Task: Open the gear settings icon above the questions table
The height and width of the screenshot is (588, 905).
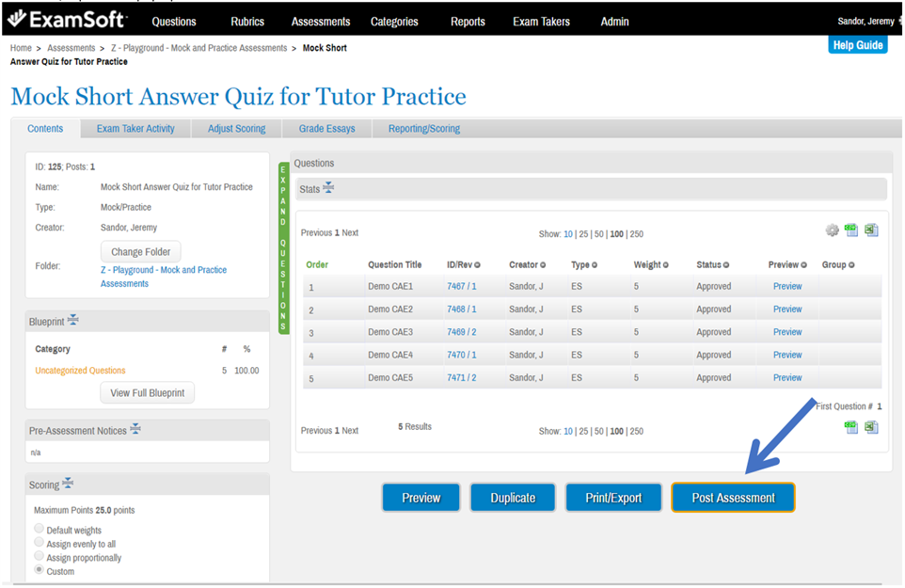Action: coord(832,230)
